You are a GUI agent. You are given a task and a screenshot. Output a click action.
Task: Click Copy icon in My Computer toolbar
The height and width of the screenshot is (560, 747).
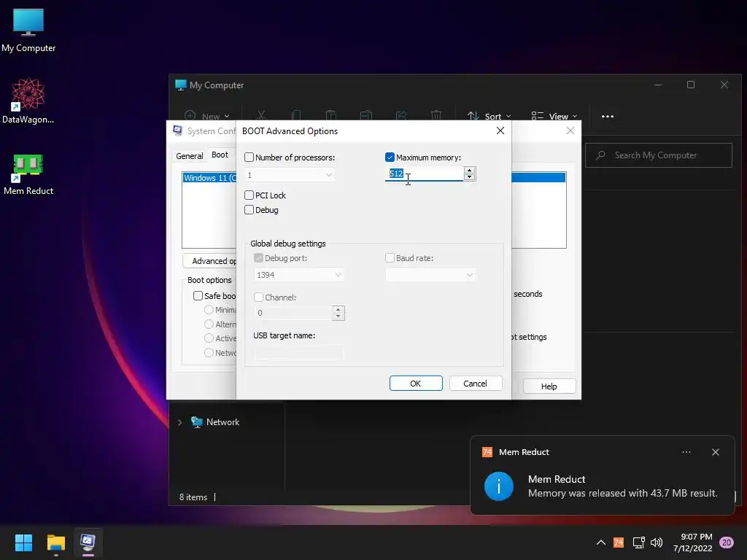(296, 116)
